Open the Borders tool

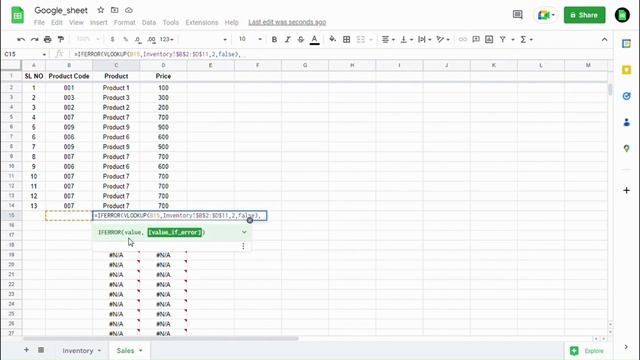tap(347, 40)
